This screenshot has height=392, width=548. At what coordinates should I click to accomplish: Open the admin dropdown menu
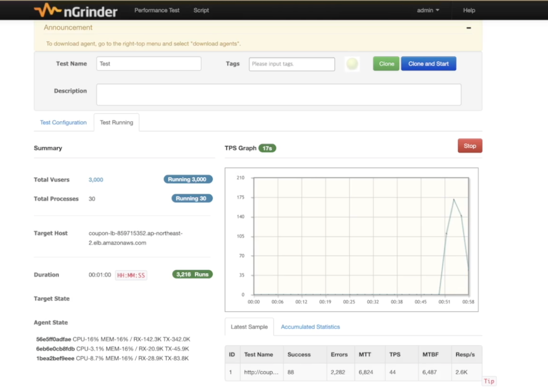[428, 10]
